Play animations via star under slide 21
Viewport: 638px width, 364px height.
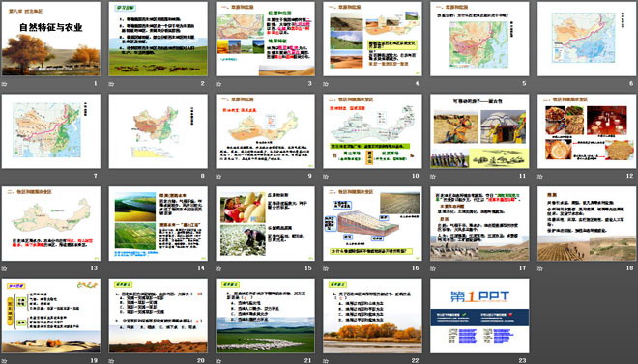pyautogui.click(x=218, y=361)
